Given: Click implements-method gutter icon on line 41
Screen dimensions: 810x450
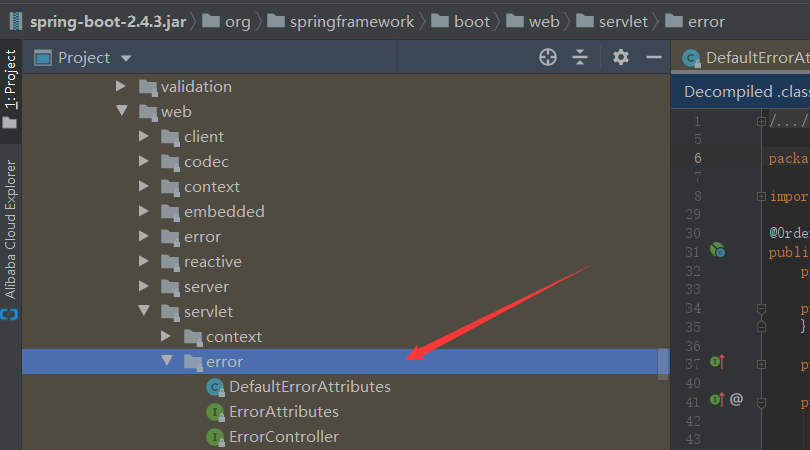Looking at the screenshot, I should pos(717,399).
